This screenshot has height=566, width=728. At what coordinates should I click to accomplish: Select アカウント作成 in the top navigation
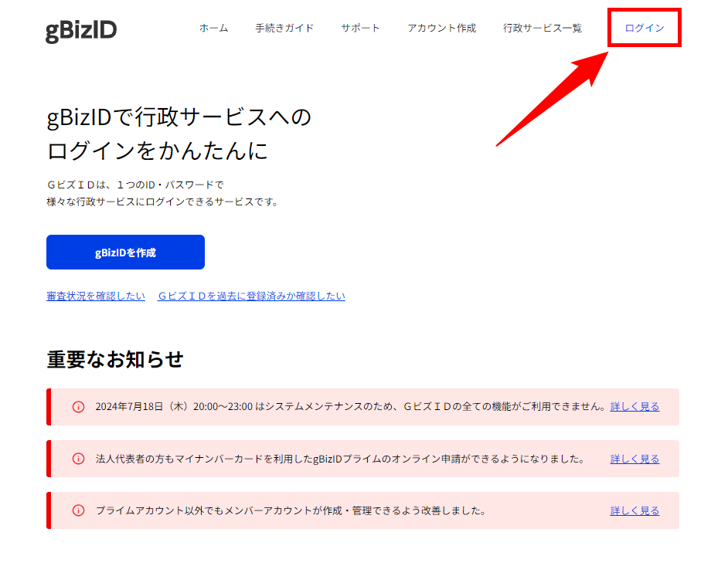[441, 29]
